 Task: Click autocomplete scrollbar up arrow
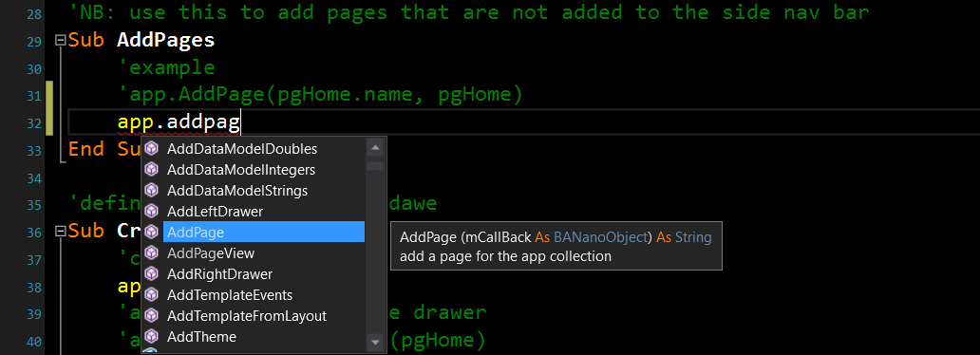tap(375, 148)
